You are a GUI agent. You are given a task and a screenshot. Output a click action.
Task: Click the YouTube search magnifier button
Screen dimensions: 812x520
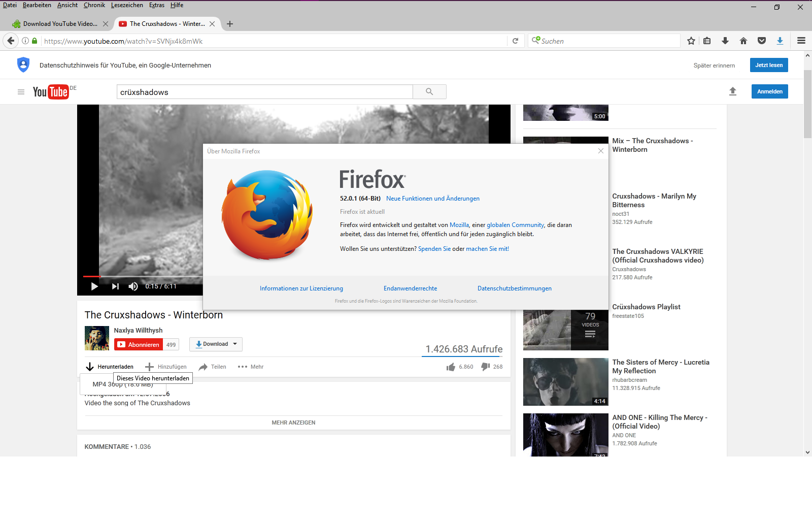pos(429,92)
